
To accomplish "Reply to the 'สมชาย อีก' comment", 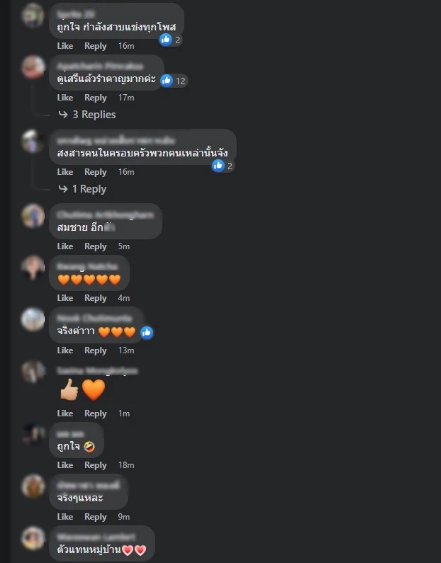I will [x=96, y=246].
